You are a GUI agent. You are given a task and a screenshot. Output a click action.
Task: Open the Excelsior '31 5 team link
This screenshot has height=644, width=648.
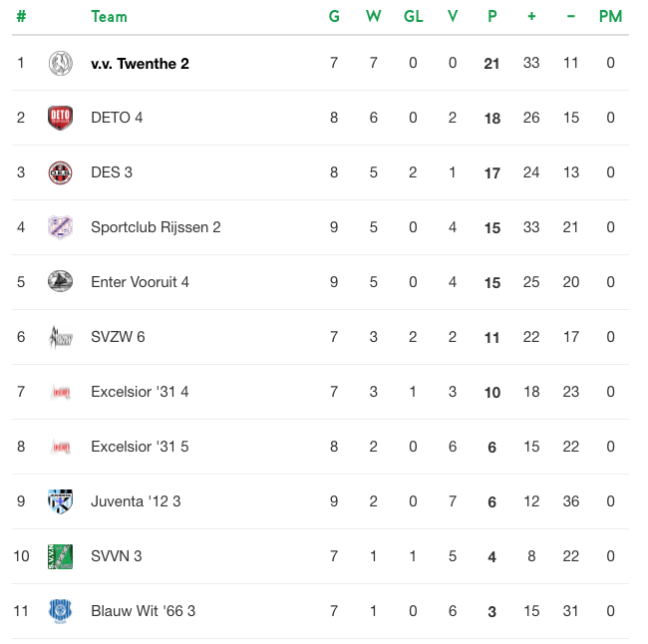[140, 447]
